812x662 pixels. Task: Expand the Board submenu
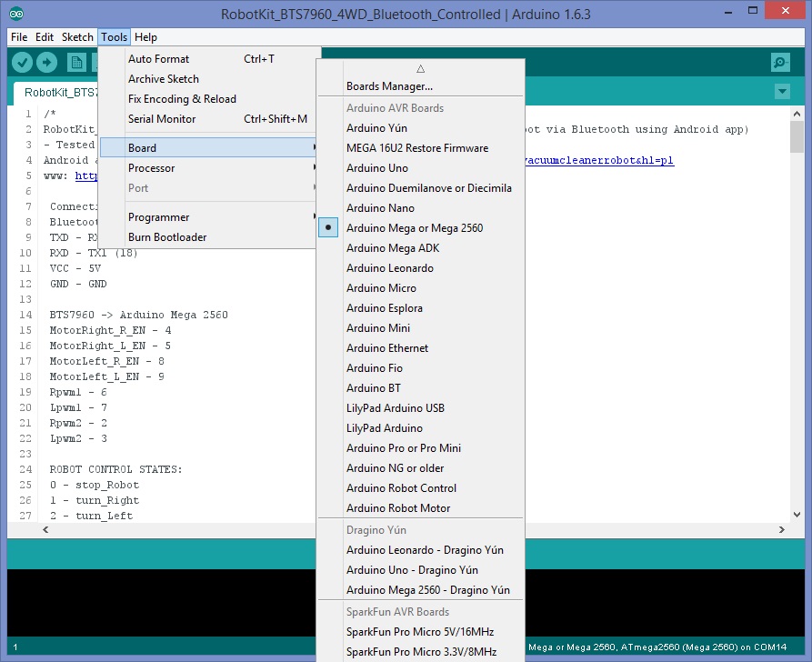click(x=207, y=147)
